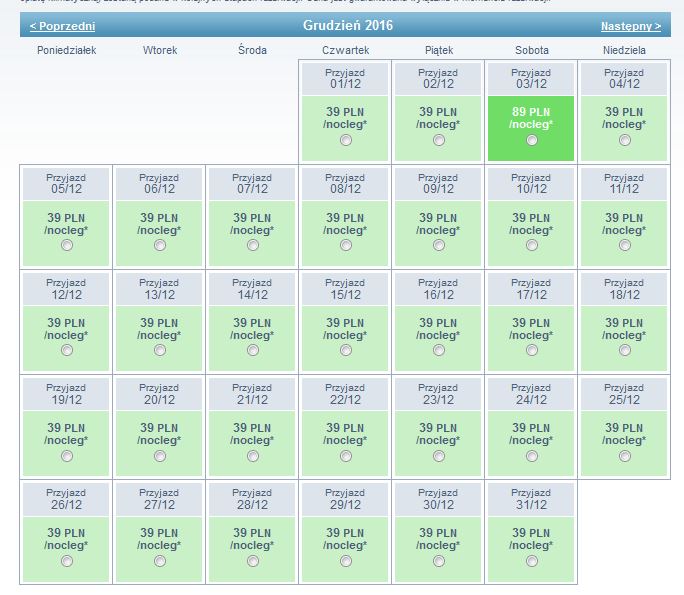684x595 pixels.
Task: Click the 39 PLN price under 12/12
Action: (66, 323)
